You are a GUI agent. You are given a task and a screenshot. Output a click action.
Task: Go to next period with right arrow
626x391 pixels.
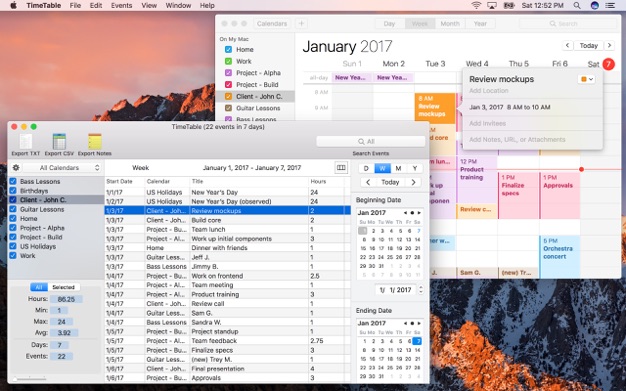click(413, 182)
